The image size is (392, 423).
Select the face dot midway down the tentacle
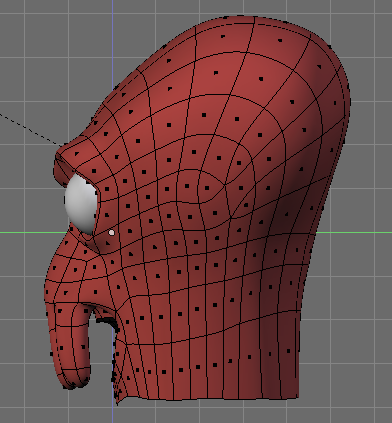(x=61, y=348)
